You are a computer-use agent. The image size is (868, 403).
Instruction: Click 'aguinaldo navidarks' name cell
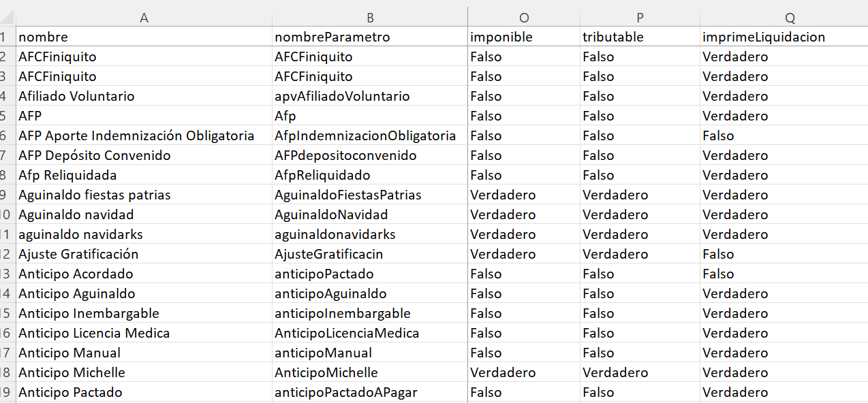coord(144,234)
